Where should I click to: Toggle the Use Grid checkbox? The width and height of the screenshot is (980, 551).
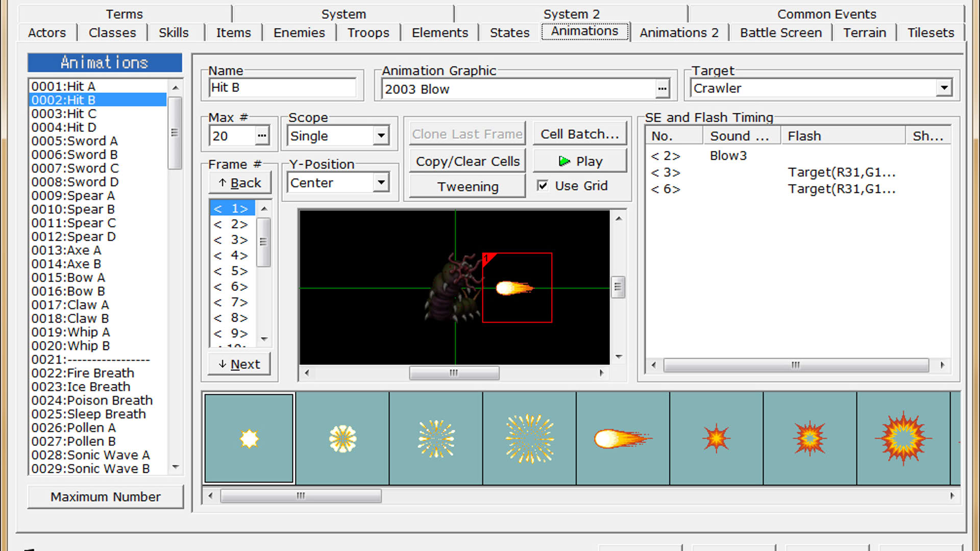(543, 186)
